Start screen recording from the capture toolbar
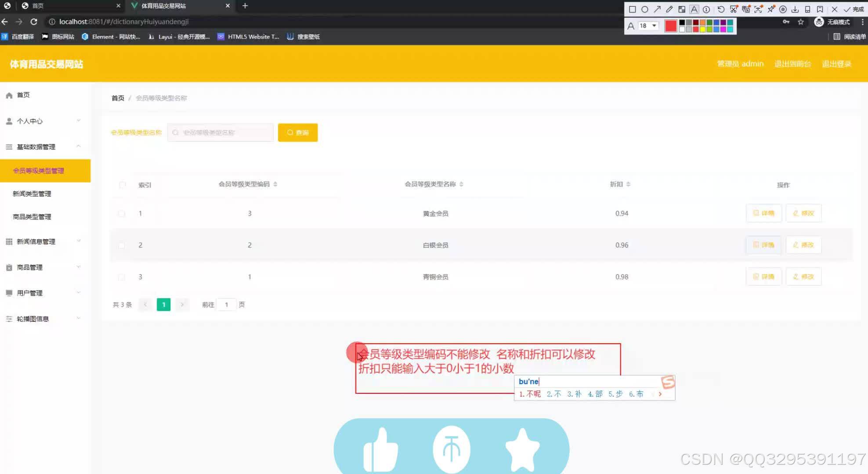868x474 pixels. [x=783, y=9]
